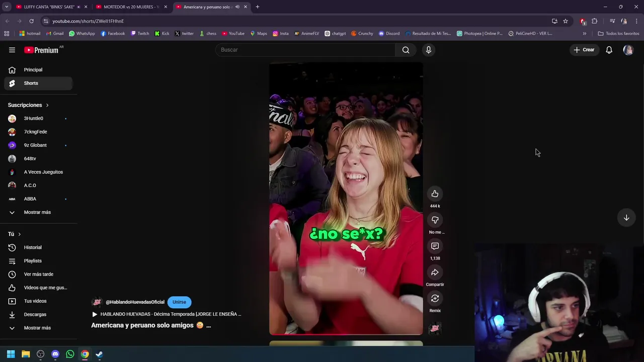Open the notifications bell
Image resolution: width=644 pixels, height=362 pixels.
[609, 50]
